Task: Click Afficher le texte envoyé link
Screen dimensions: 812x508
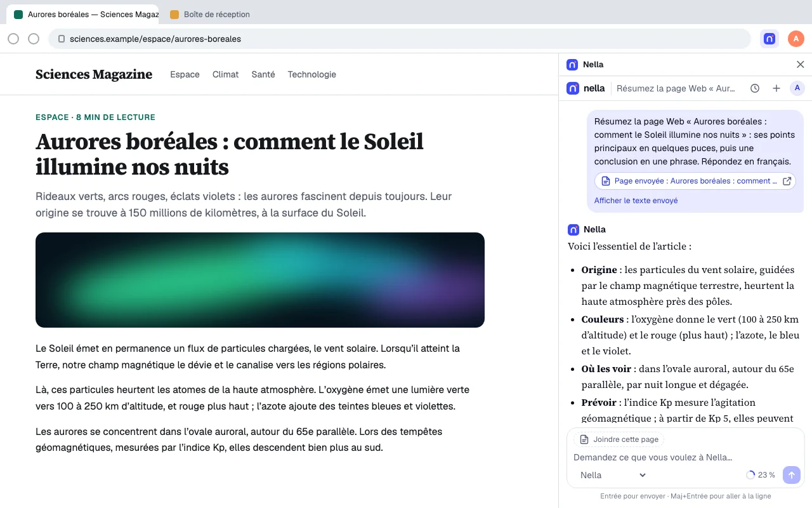Action: click(636, 201)
